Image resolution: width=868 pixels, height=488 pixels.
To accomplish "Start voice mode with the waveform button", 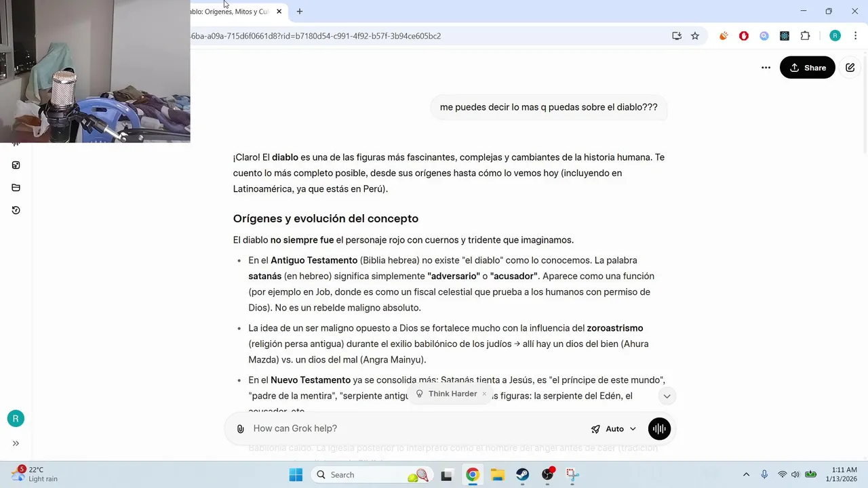I will pyautogui.click(x=659, y=428).
